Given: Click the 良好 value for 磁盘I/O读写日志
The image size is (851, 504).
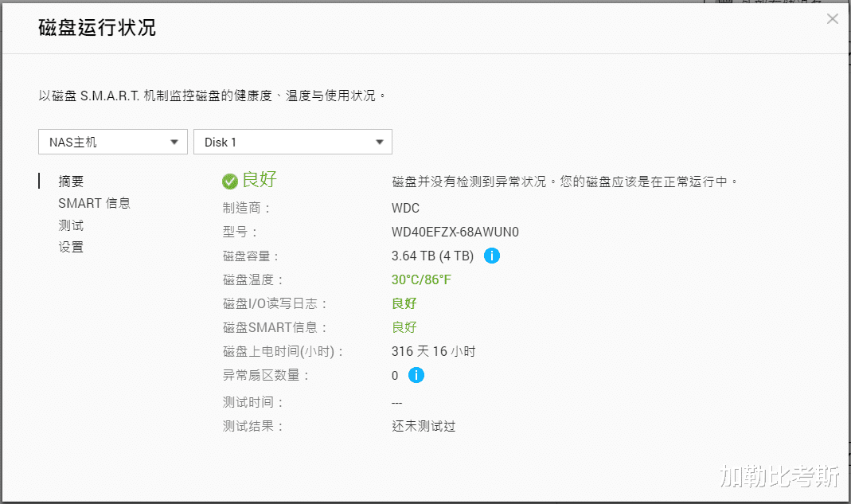Looking at the screenshot, I should [x=404, y=303].
